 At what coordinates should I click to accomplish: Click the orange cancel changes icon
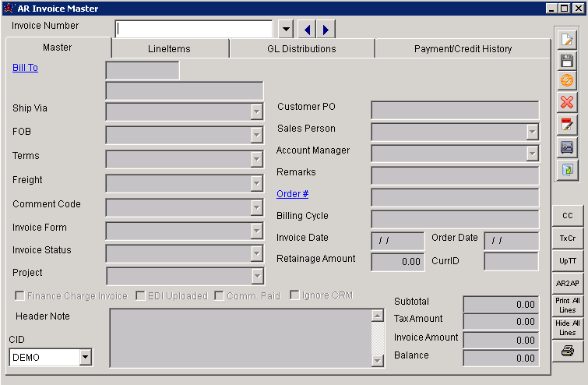(x=567, y=81)
